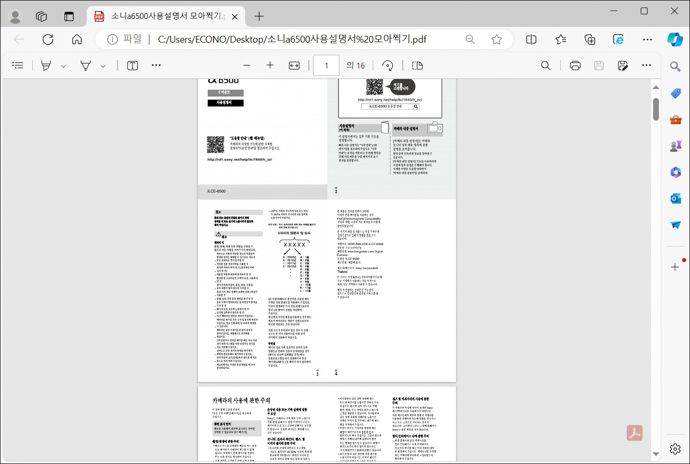
Task: Click the ILCE-6500 text on cover page
Action: [217, 191]
